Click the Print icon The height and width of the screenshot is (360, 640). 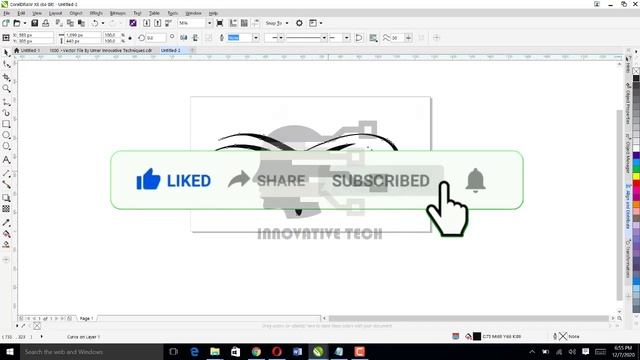(46, 23)
